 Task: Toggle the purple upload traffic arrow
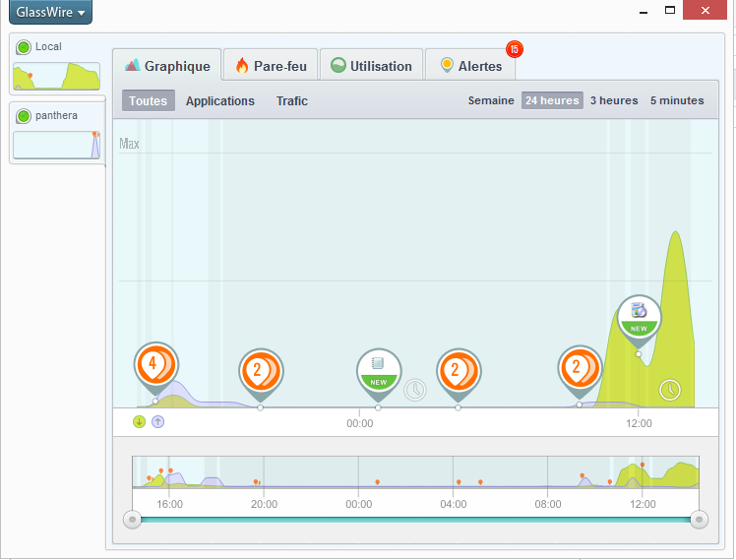[158, 422]
